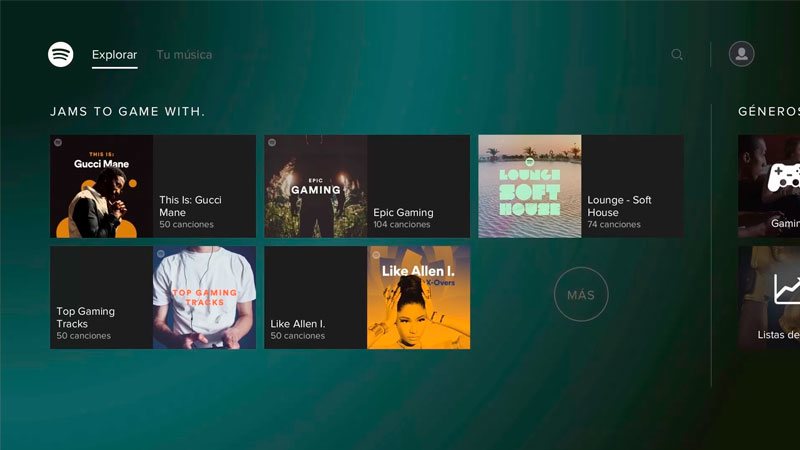Open the user profile avatar icon
This screenshot has height=450, width=800.
click(741, 54)
